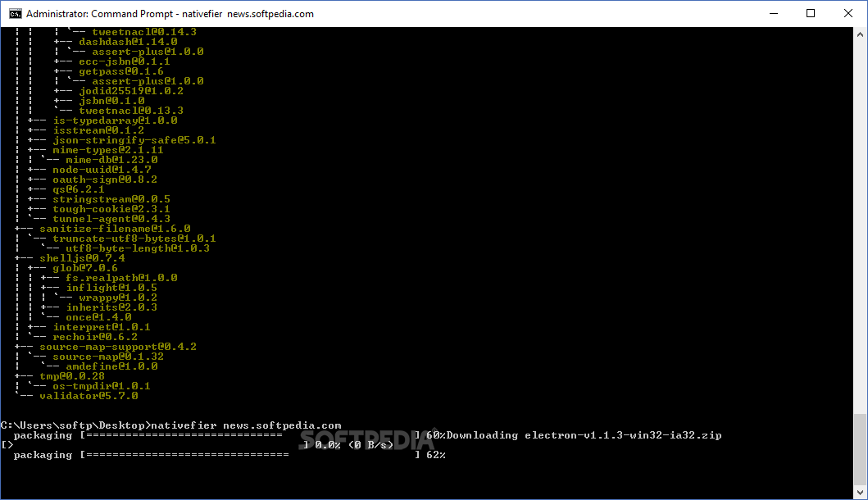Click the mime-db@1.23.0 entry
Viewport: 868px width, 500px height.
pos(111,161)
